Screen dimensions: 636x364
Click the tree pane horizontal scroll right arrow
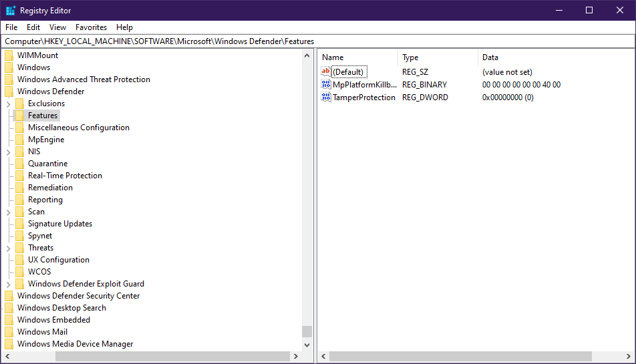(296, 356)
